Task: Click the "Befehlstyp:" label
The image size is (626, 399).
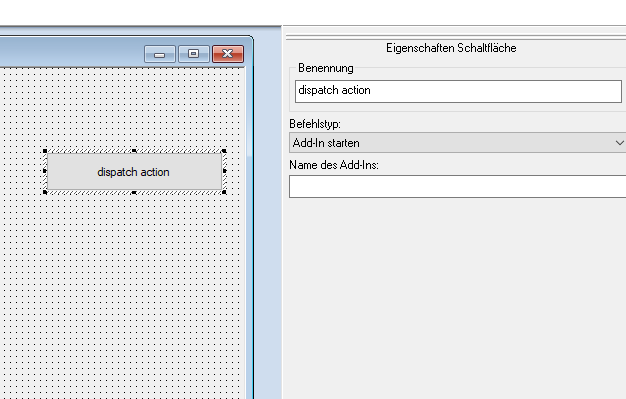Action: point(315,124)
